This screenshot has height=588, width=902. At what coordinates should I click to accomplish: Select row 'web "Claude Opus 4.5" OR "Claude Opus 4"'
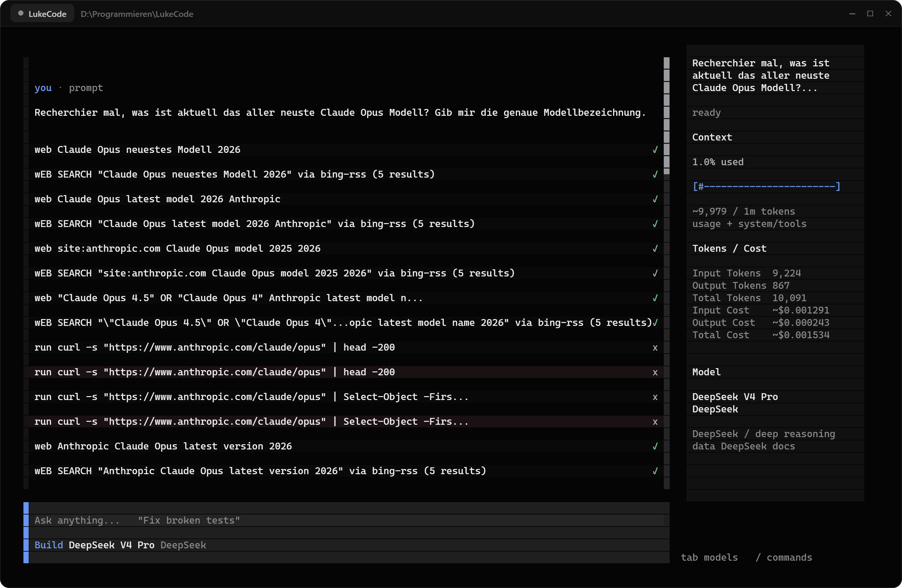[346, 298]
